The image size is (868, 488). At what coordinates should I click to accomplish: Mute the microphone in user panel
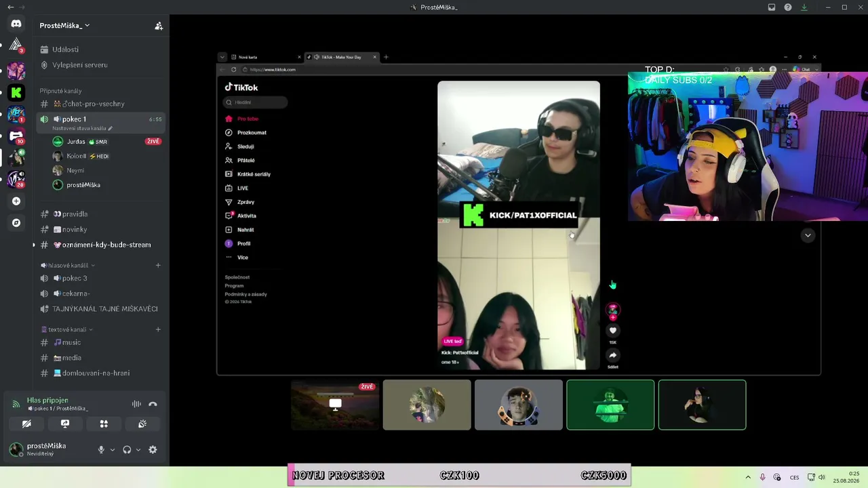[x=101, y=449]
